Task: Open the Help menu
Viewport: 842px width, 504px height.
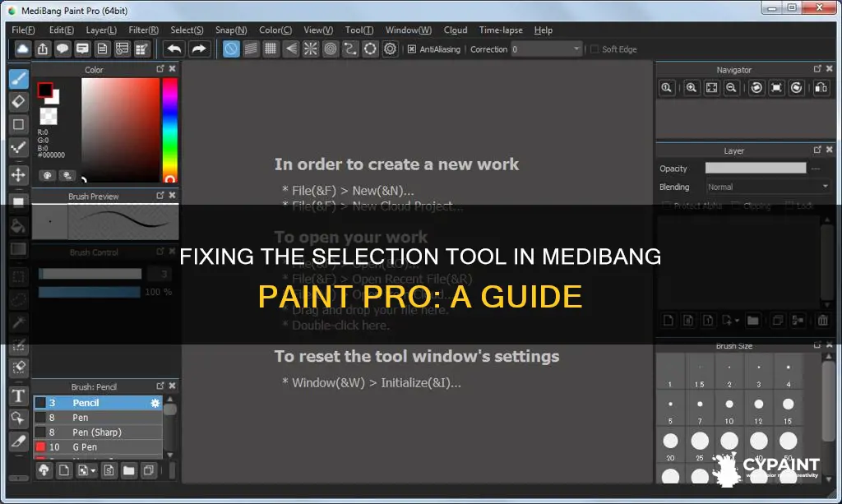Action: (543, 30)
